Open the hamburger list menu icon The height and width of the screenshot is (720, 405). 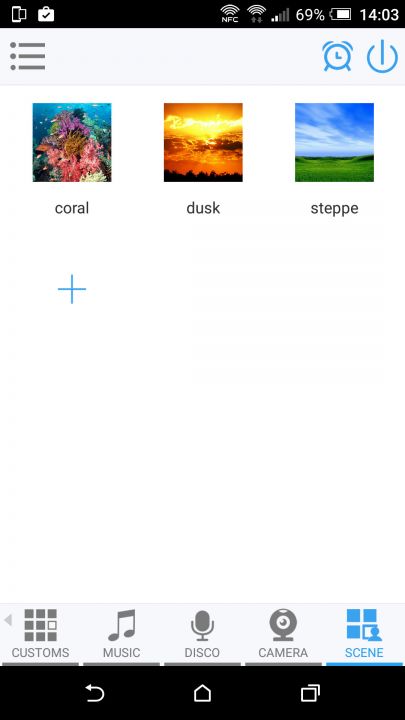tap(28, 56)
